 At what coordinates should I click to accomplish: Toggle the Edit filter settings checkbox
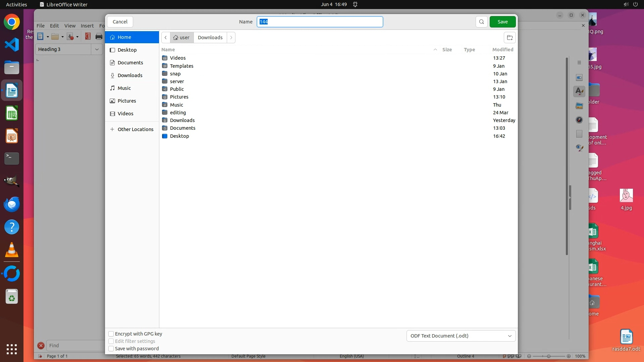point(111,341)
